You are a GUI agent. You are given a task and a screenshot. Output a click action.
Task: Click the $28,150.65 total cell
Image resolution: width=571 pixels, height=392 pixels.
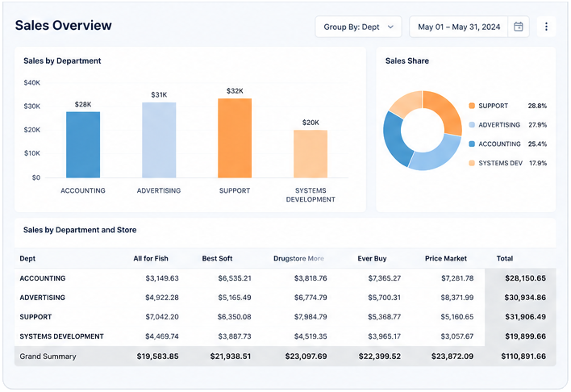click(x=526, y=278)
